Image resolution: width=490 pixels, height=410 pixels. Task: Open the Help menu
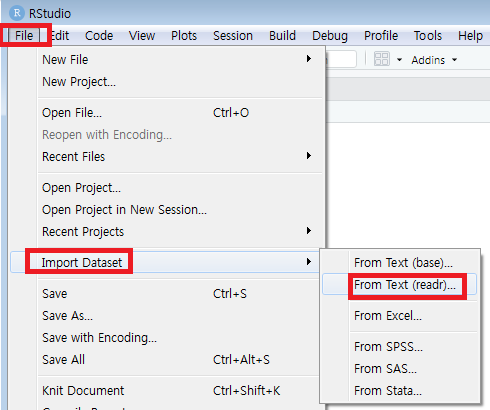tap(470, 35)
